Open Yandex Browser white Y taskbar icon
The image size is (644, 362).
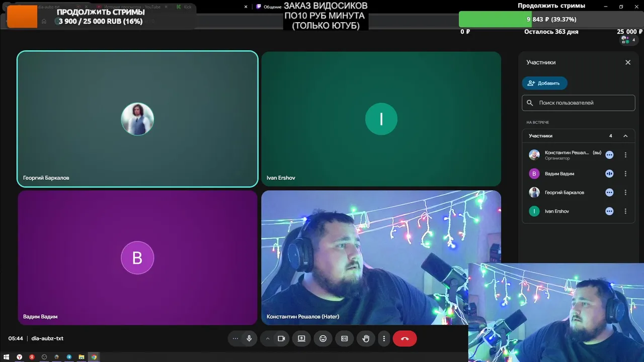click(20, 357)
